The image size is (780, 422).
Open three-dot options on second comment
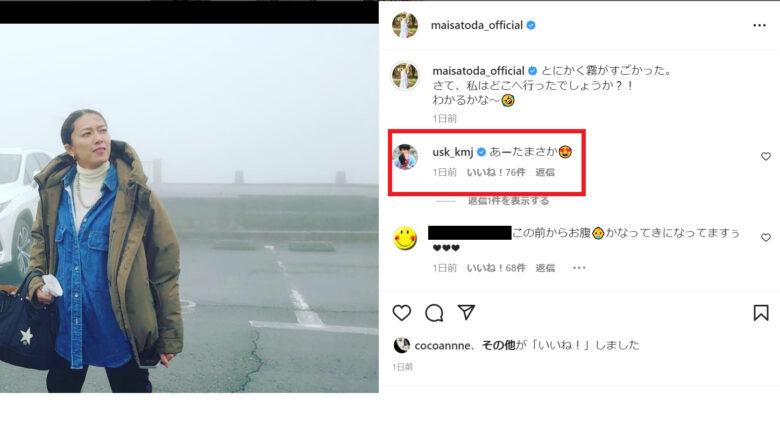click(x=579, y=268)
